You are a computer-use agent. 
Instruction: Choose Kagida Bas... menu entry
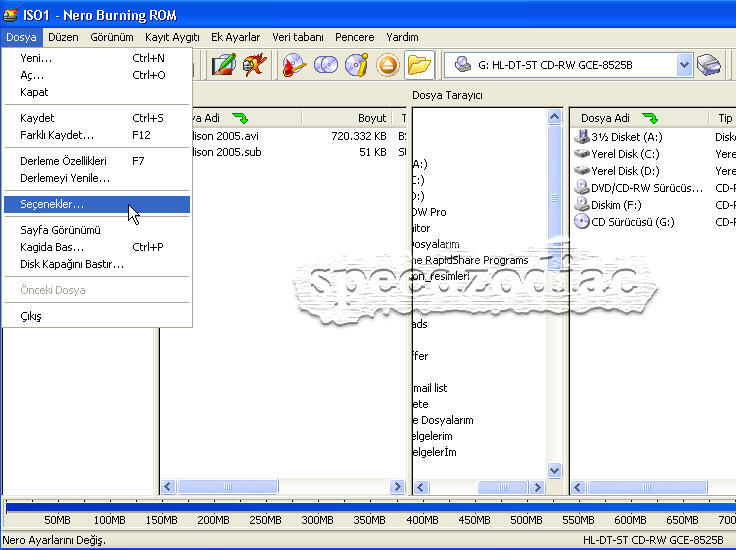97,247
